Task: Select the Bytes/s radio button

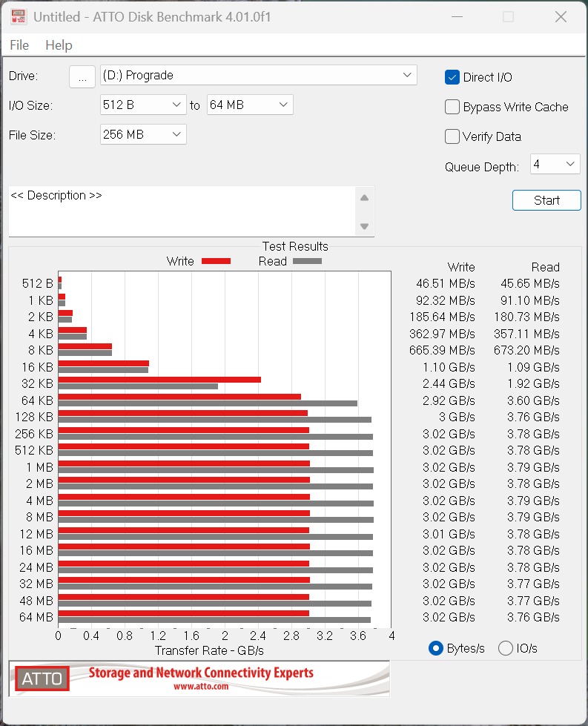Action: point(437,648)
